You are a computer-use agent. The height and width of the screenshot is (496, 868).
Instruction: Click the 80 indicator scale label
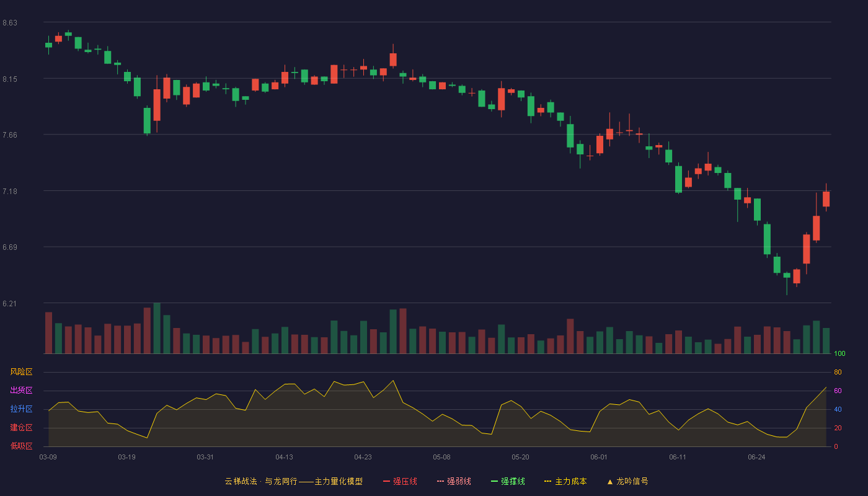tap(838, 372)
